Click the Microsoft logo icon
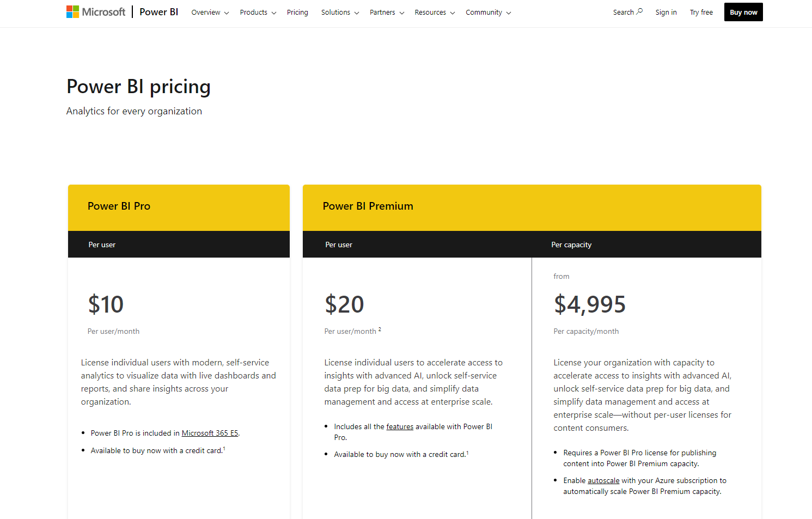Image resolution: width=812 pixels, height=519 pixels. (x=73, y=12)
